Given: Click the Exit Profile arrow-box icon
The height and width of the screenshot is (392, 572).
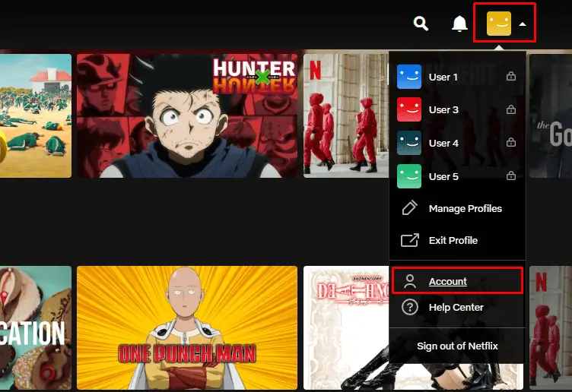Looking at the screenshot, I should [x=410, y=240].
